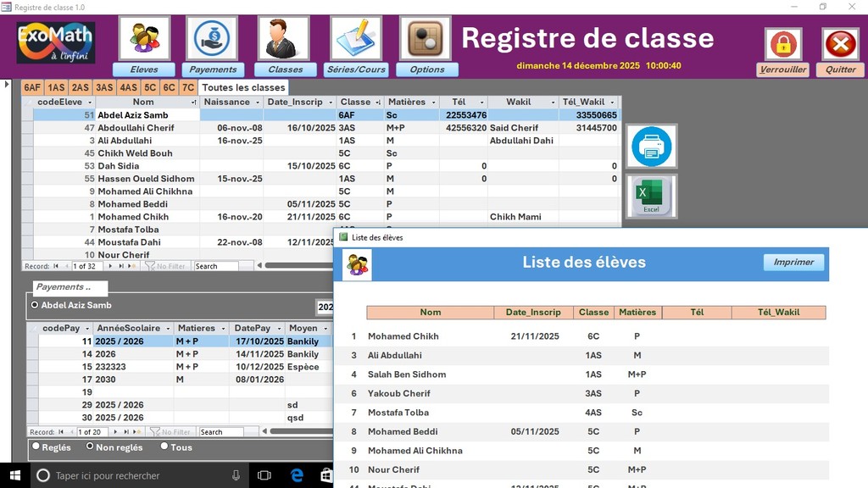The image size is (868, 488).
Task: Click the Verrouiller padlock icon
Action: (783, 44)
